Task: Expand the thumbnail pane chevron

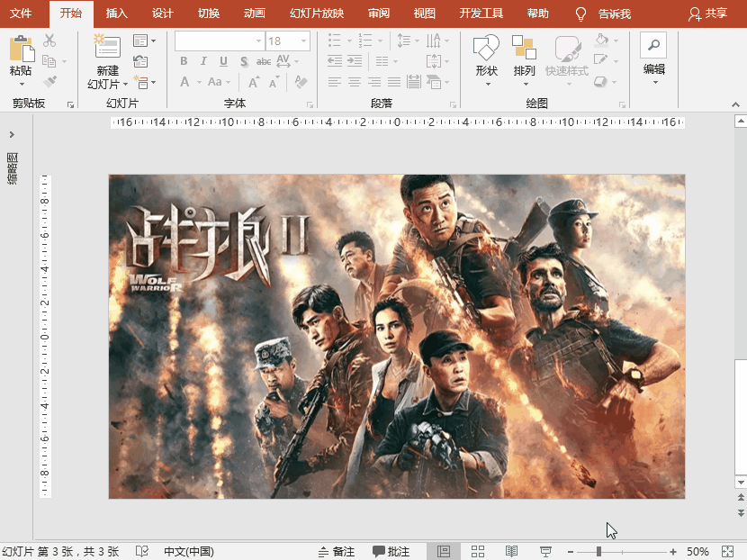Action: click(x=12, y=135)
